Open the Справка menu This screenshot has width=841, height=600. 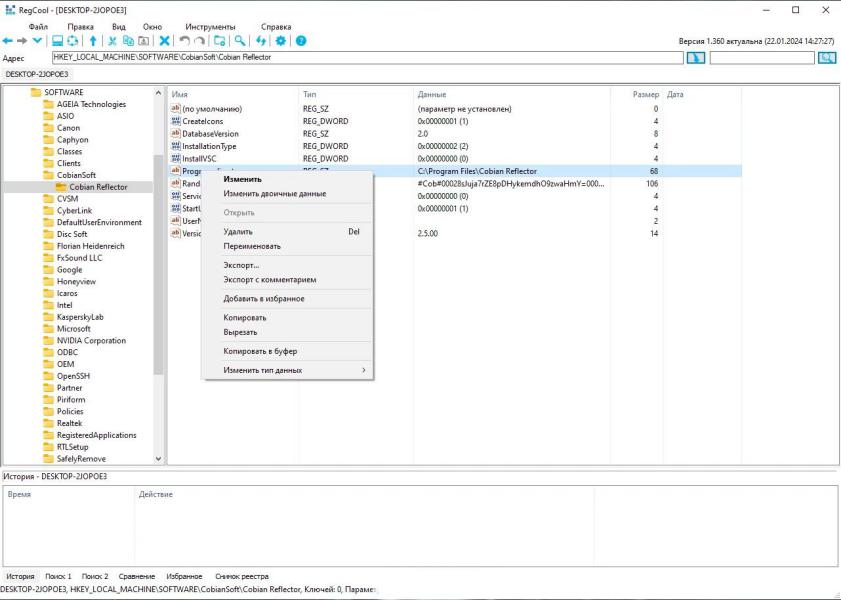coord(276,27)
